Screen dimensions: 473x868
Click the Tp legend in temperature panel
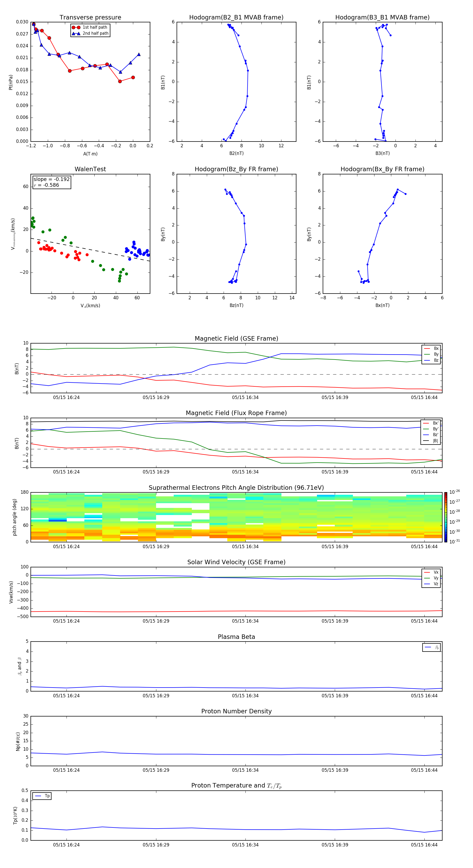[x=42, y=796]
